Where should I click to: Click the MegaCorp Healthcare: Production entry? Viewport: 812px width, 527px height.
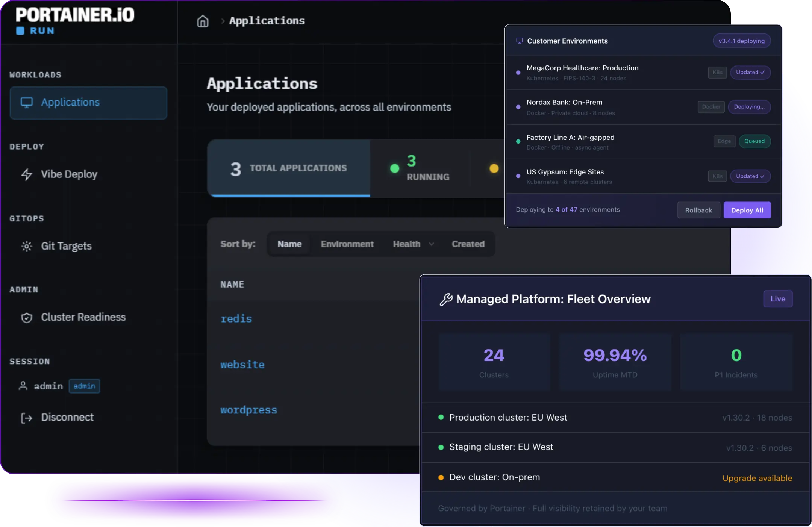[643, 73]
